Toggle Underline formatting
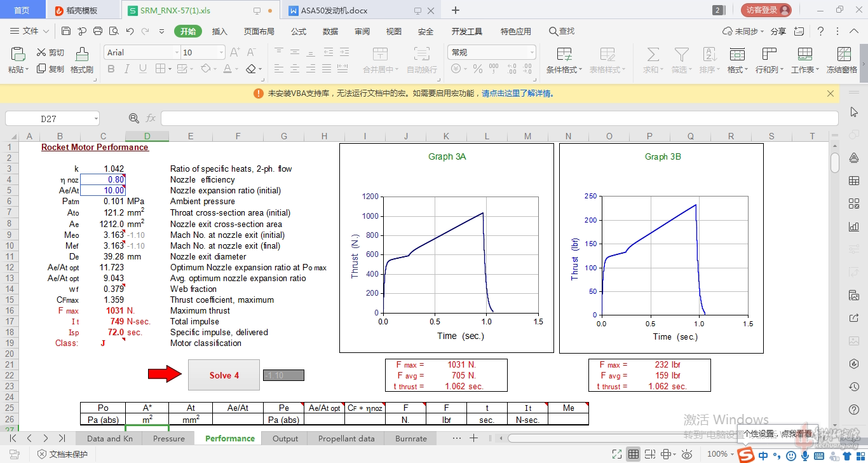This screenshot has height=463, width=868. pos(142,69)
